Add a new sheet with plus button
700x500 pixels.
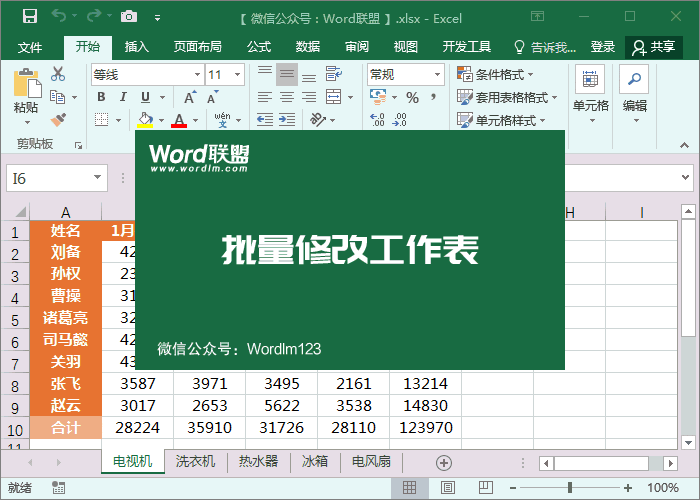coord(444,462)
